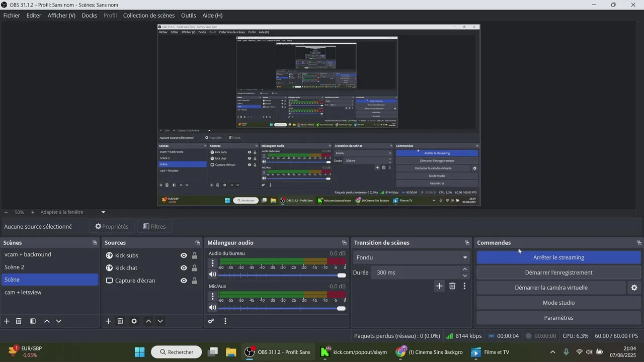Zoom out preview with minus icon
644x362 pixels.
pyautogui.click(x=6, y=212)
